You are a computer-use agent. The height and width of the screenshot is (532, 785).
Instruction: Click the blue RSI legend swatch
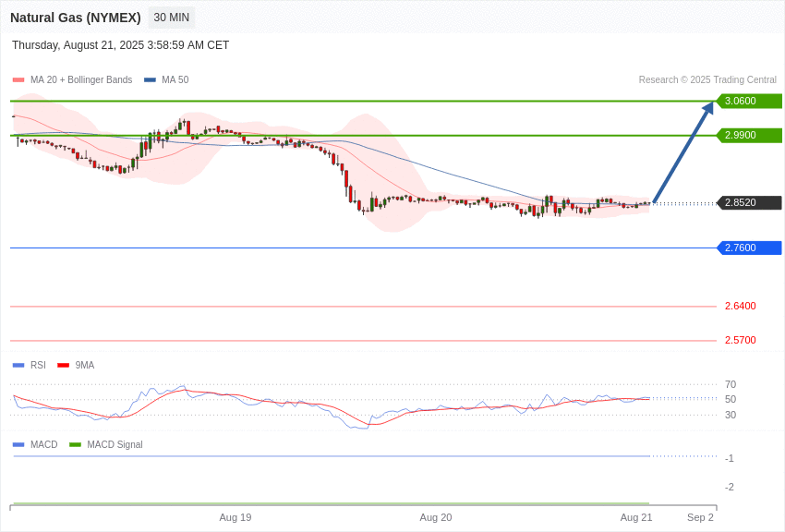coord(18,366)
